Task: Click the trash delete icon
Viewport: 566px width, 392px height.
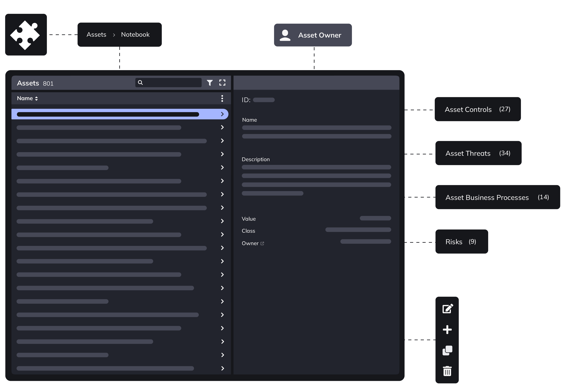Action: (447, 371)
